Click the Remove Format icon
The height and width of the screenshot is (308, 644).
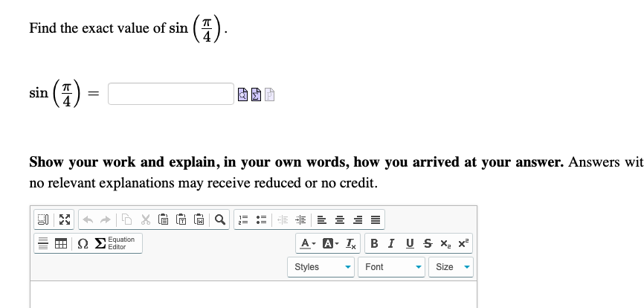coord(351,243)
